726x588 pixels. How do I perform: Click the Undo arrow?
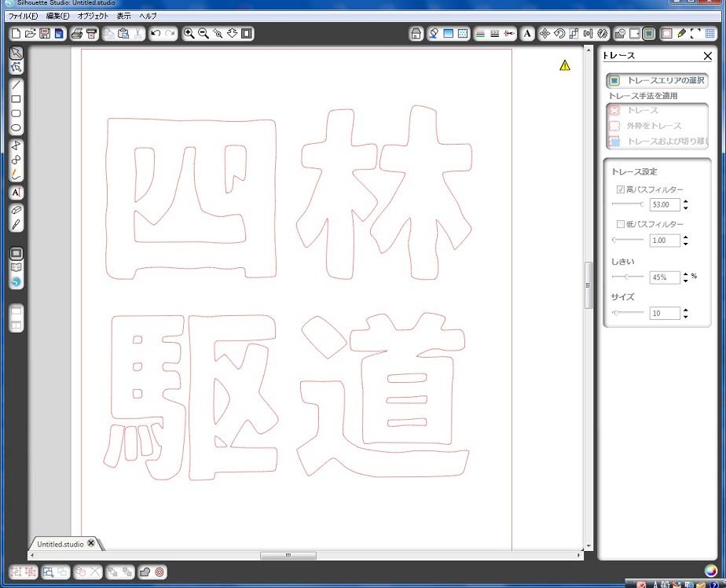[156, 33]
